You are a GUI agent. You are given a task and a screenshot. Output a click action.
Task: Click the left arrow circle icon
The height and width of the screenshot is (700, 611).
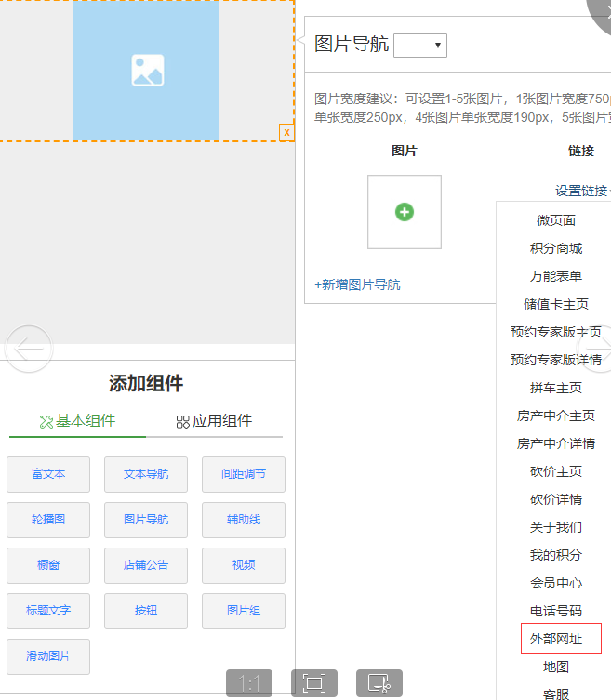point(28,349)
